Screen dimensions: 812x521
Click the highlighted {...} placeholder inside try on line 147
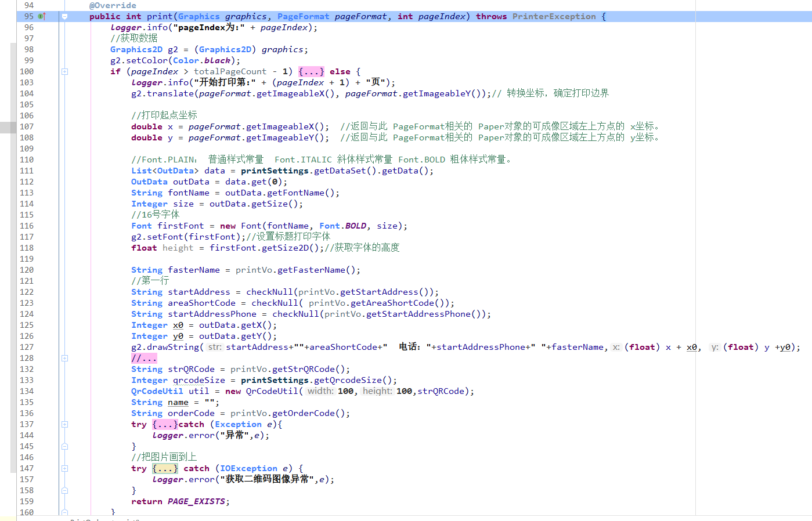coord(165,468)
